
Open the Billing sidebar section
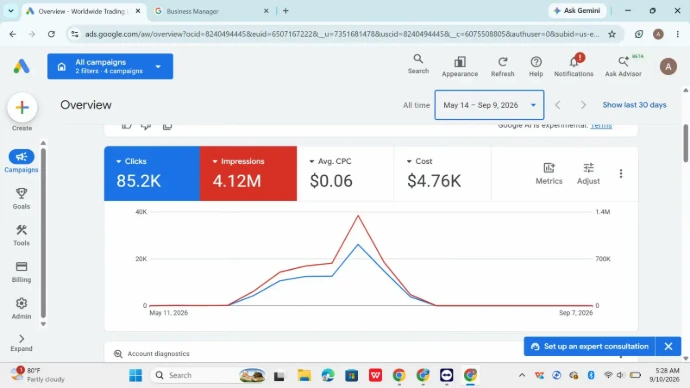(21, 272)
